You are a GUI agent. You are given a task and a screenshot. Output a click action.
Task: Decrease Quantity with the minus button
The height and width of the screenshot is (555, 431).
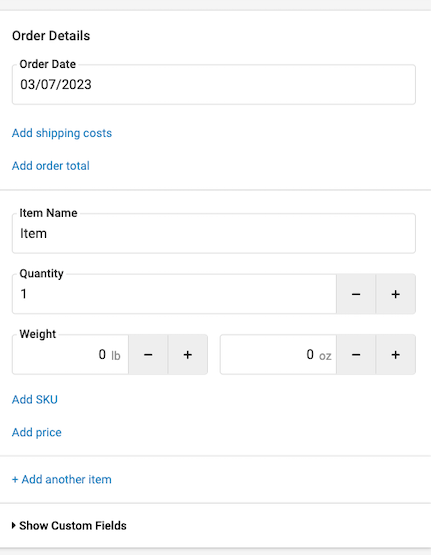click(356, 294)
